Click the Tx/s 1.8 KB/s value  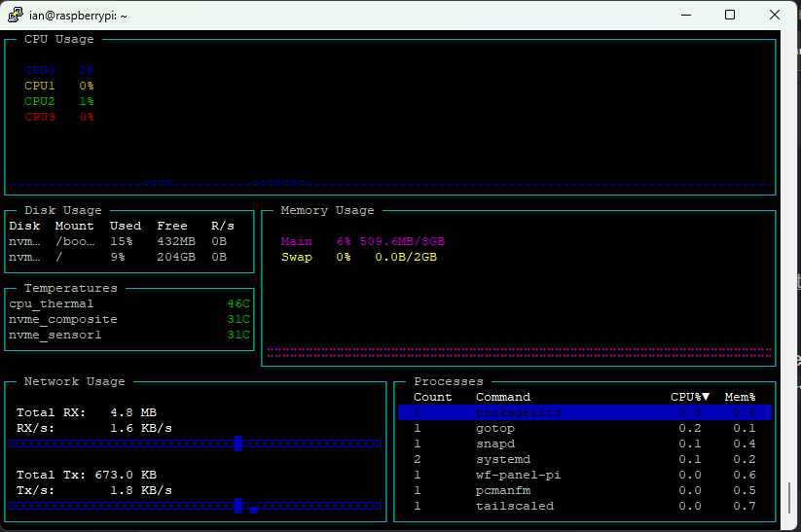[141, 490]
